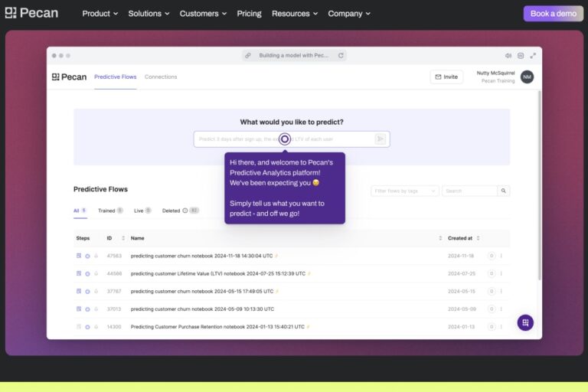Select the Trained flows filter tab
The image size is (588, 392).
[110, 211]
